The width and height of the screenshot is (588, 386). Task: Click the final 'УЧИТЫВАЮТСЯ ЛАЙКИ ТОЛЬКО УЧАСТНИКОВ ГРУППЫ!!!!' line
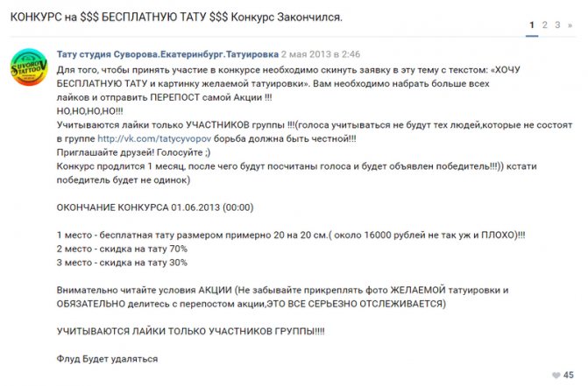coord(189,333)
